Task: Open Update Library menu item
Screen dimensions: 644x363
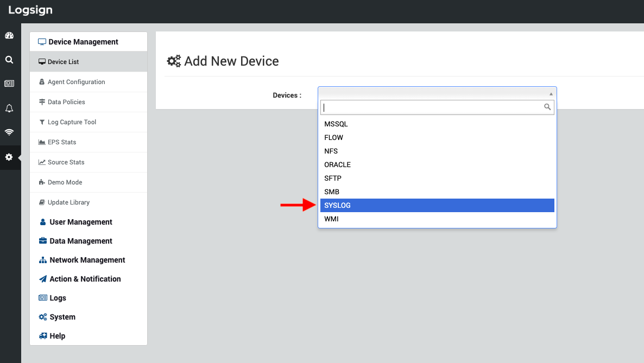Action: coord(89,202)
